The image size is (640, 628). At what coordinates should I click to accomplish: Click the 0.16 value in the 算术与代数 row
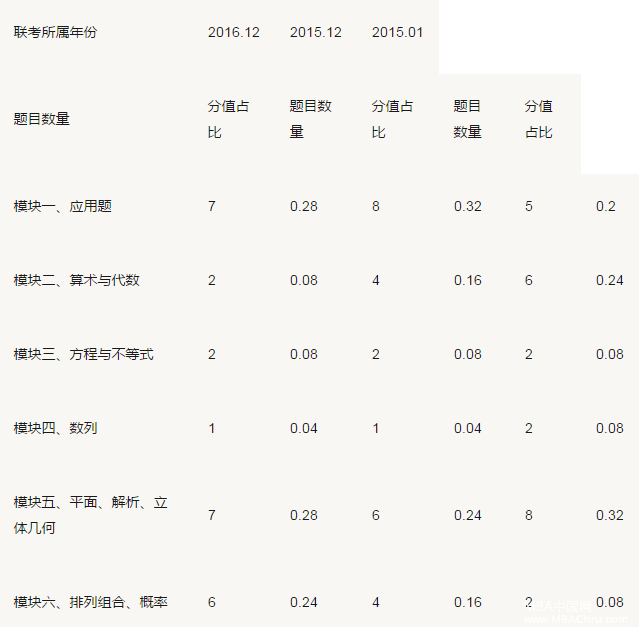coord(467,280)
